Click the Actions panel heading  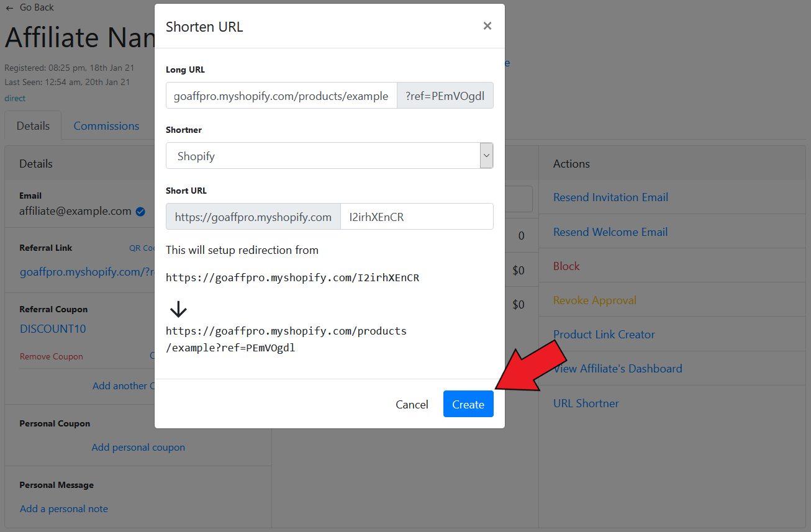571,164
